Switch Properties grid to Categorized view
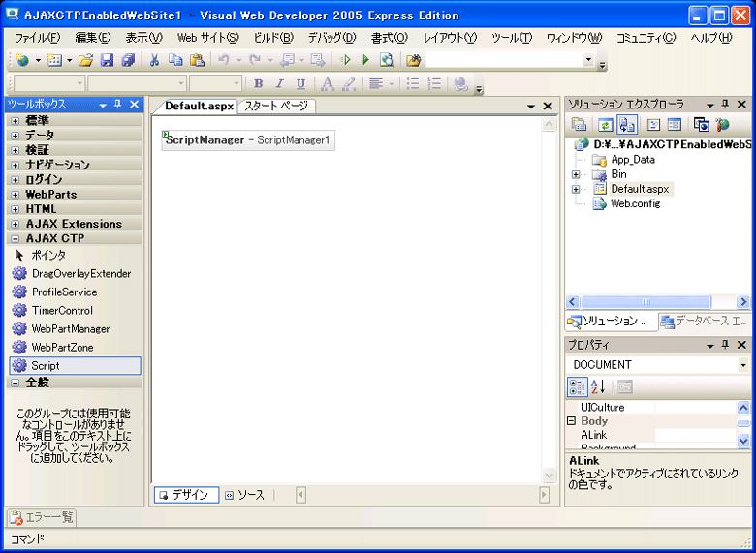 point(577,386)
